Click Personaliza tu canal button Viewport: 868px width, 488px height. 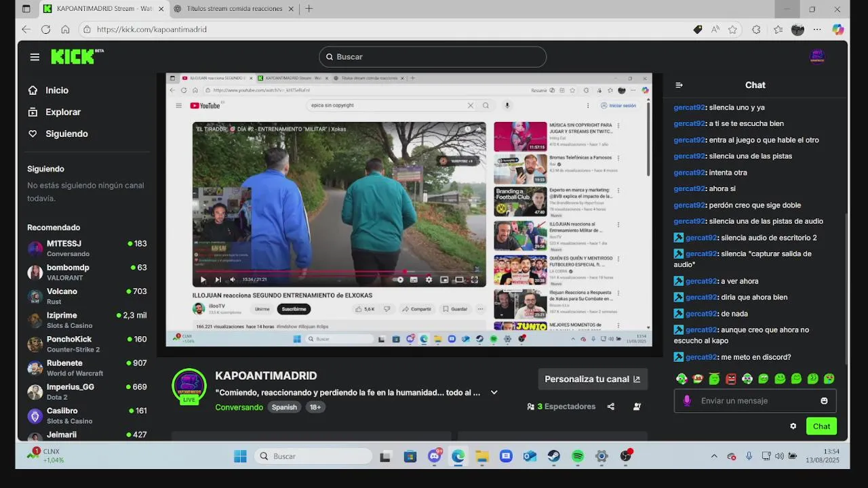(x=593, y=379)
